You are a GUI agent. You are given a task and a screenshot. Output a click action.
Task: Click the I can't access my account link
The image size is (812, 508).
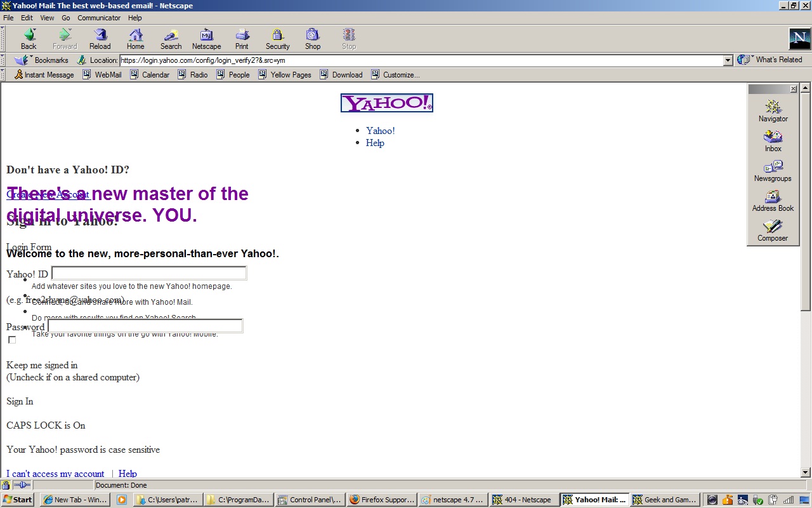(x=55, y=474)
